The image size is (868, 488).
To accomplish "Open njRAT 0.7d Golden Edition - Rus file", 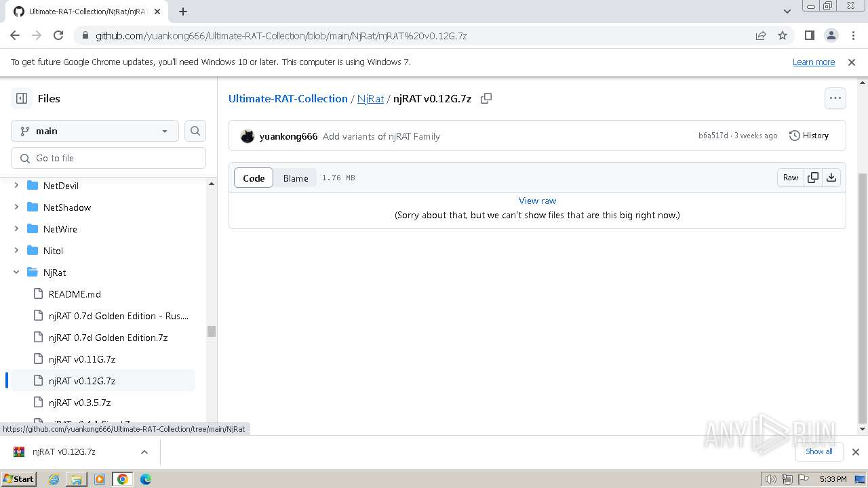I will pyautogui.click(x=119, y=316).
